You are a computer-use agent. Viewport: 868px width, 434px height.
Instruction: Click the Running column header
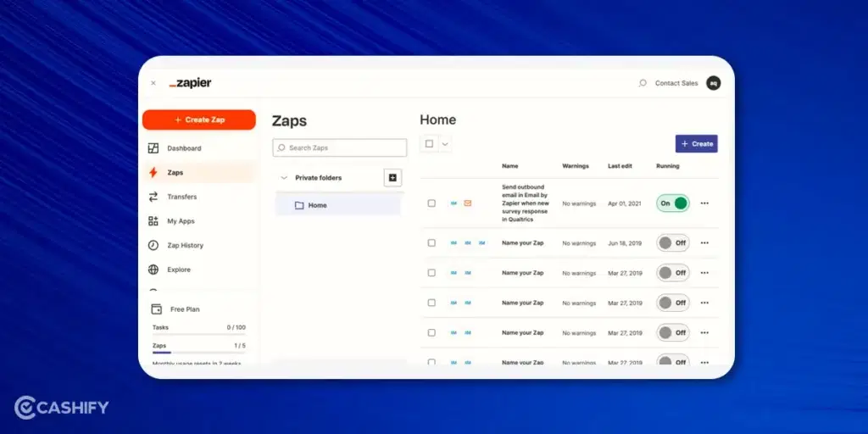click(x=668, y=166)
